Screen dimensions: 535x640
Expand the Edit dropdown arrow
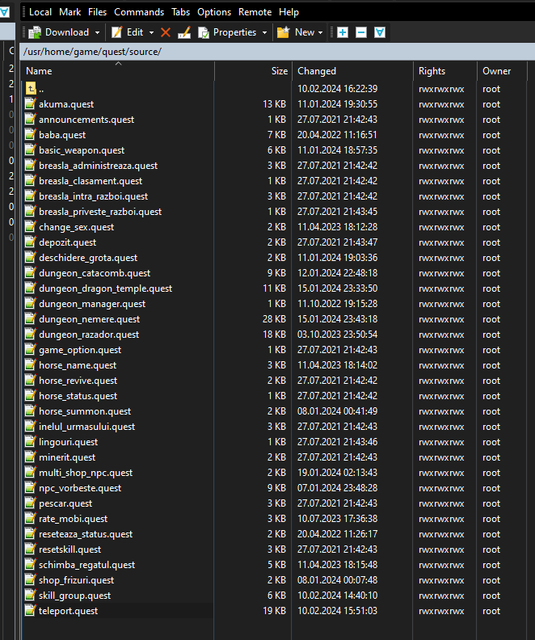pyautogui.click(x=151, y=33)
